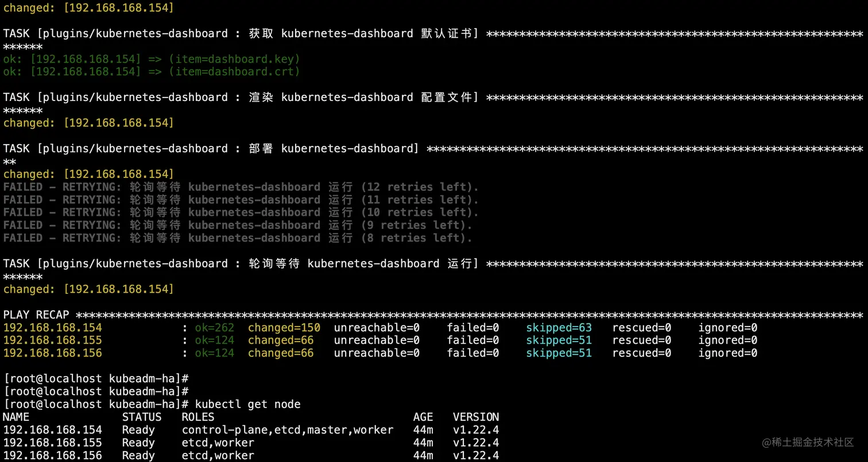This screenshot has width=868, height=462.
Task: Click roles "control-plane,etcd,master,worker"
Action: pos(288,430)
